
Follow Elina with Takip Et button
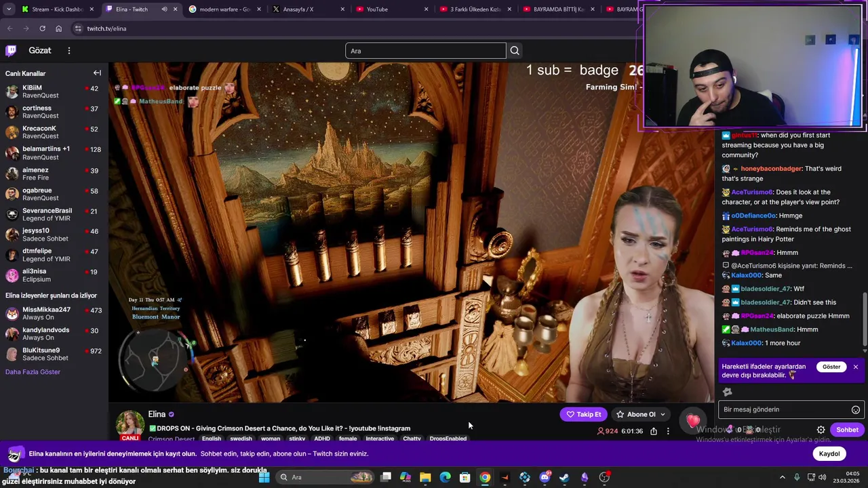point(584,415)
